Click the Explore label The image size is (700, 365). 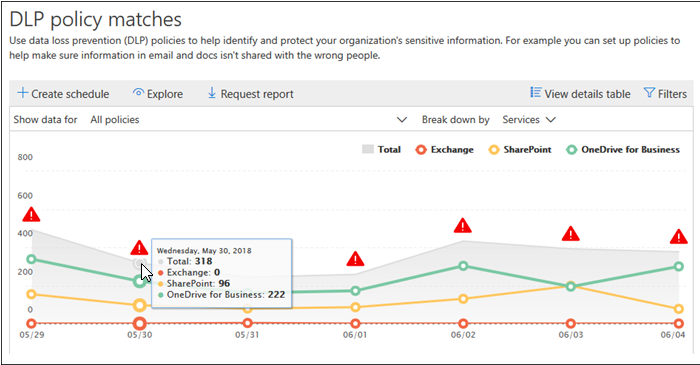165,94
